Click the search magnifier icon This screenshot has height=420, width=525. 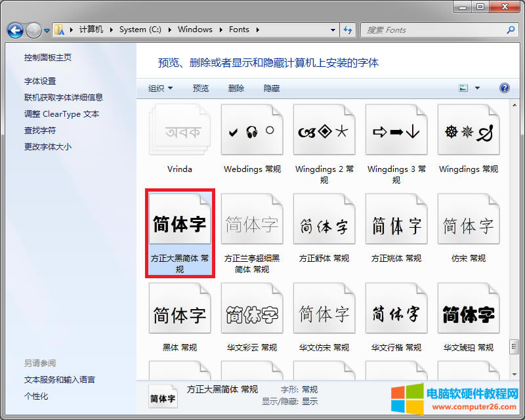tap(511, 30)
